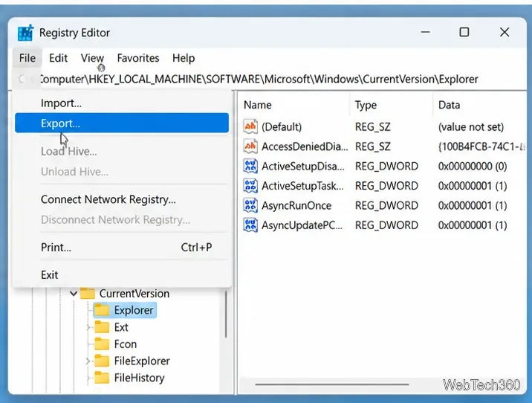Choose Print... from the File menu
Viewport: 532px width, 403px height.
point(122,247)
